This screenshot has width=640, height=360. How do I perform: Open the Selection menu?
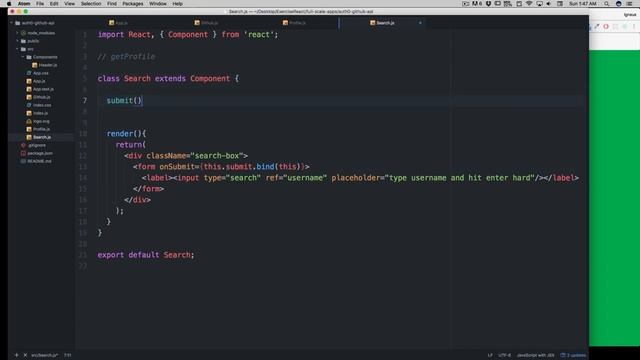[91, 4]
